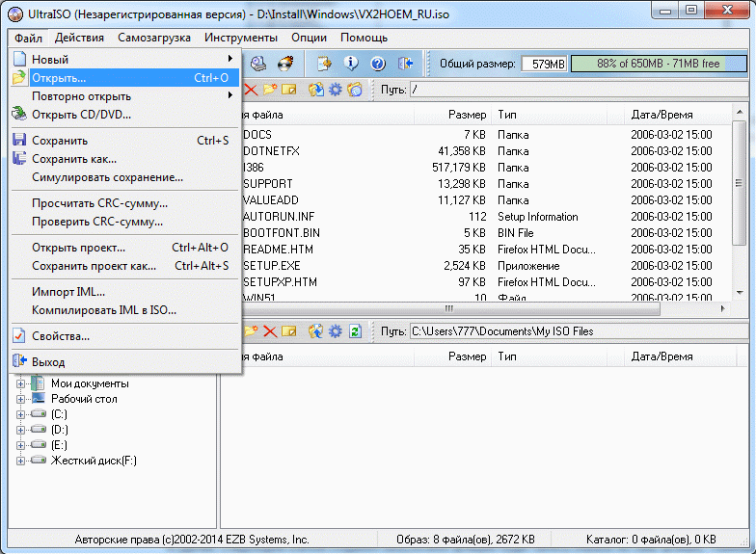Open the Опции menu
This screenshot has height=554, width=756.
coord(309,38)
